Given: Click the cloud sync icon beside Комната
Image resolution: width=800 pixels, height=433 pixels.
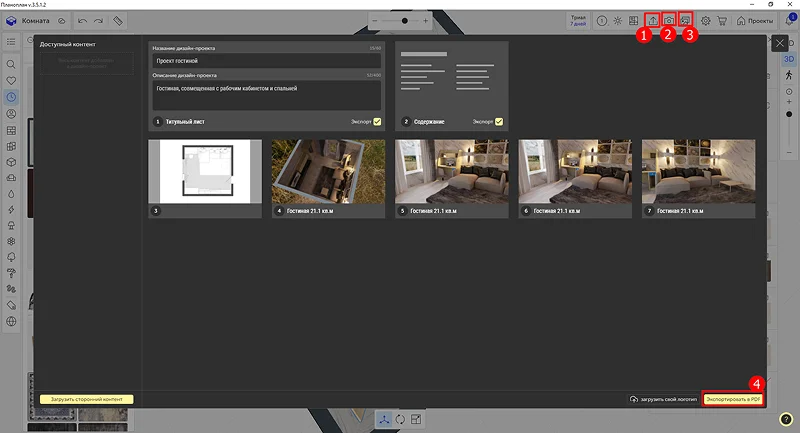Looking at the screenshot, I should pos(62,21).
